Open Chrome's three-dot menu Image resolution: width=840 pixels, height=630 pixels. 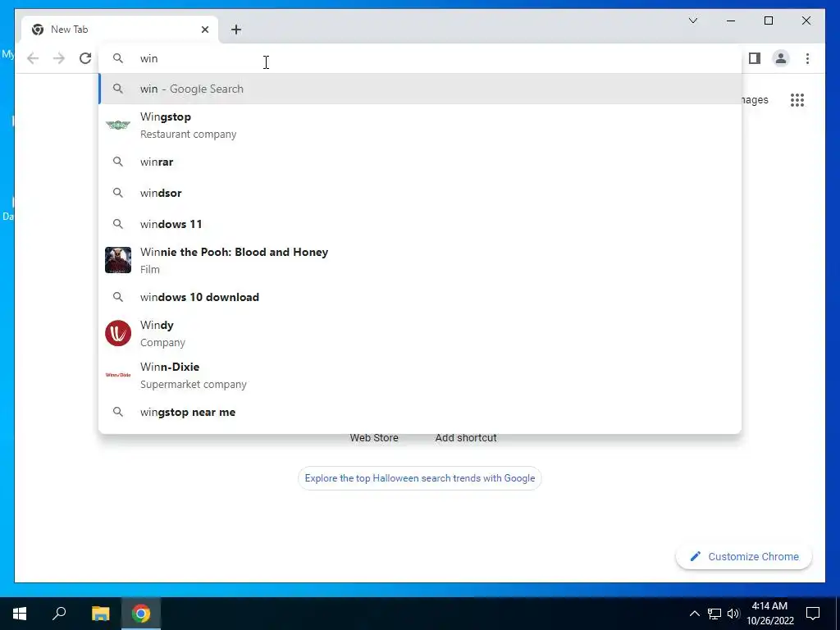[807, 58]
